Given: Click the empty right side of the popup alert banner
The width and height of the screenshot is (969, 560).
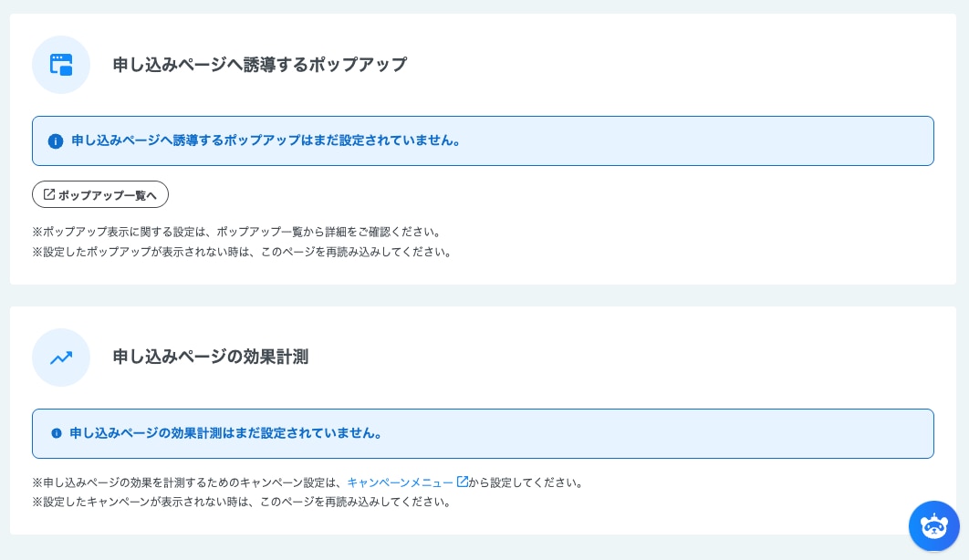Looking at the screenshot, I should click(776, 141).
